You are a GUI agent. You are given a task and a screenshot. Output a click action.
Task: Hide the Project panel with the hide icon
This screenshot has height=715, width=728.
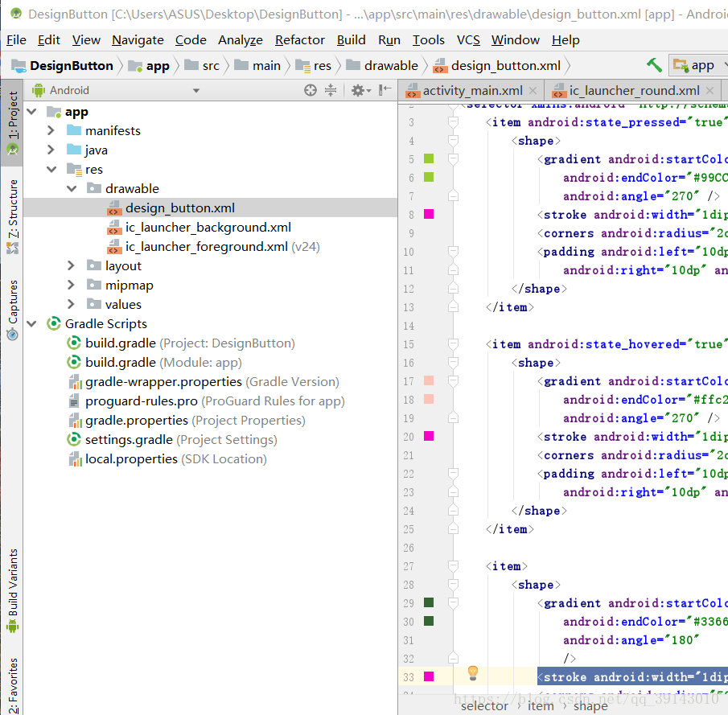click(385, 89)
